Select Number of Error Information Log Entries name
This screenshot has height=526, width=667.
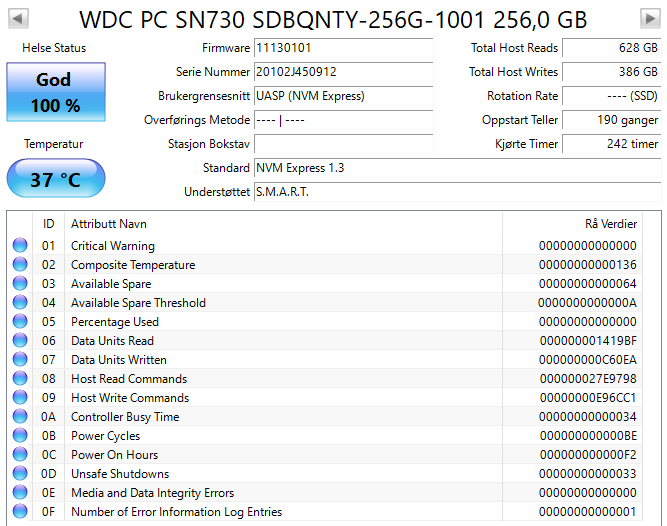177,512
